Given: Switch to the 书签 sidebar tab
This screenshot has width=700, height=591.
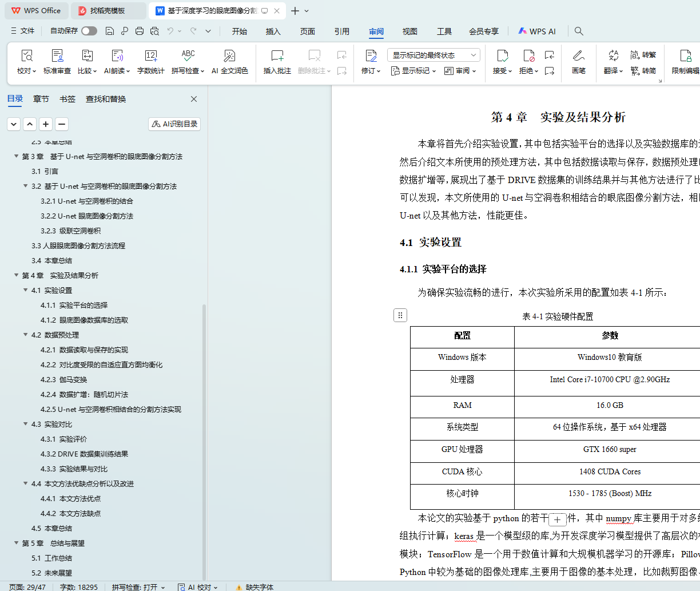Looking at the screenshot, I should click(67, 99).
